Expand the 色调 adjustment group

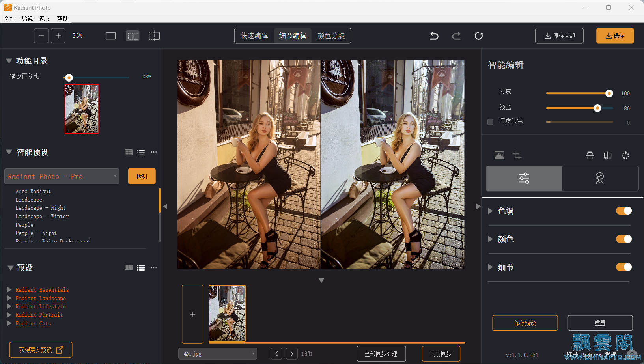coord(491,211)
